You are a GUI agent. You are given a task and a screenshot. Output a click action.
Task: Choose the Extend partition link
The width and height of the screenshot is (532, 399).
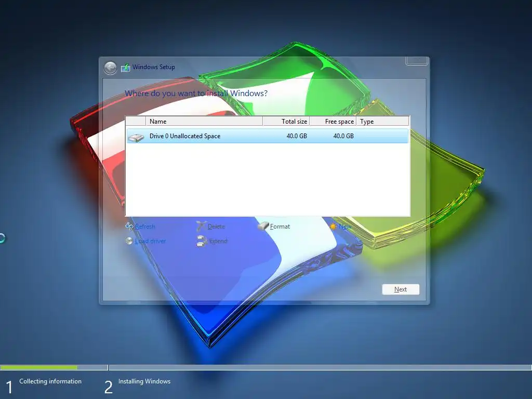(x=218, y=241)
